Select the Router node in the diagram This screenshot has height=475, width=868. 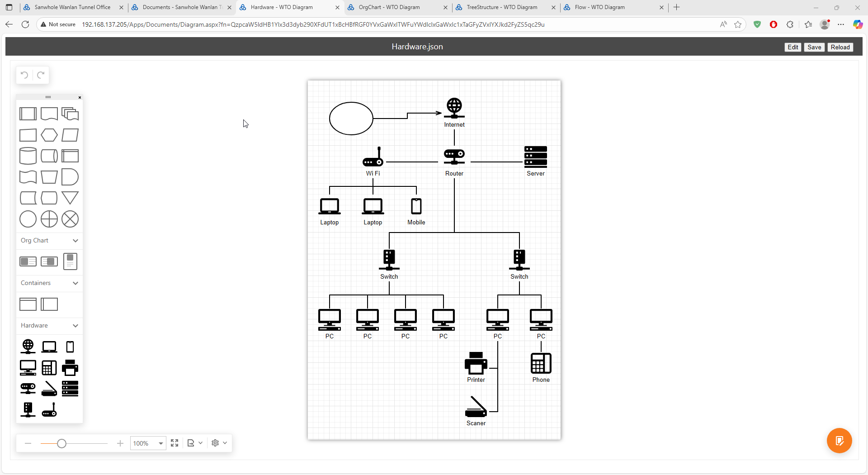[454, 157]
